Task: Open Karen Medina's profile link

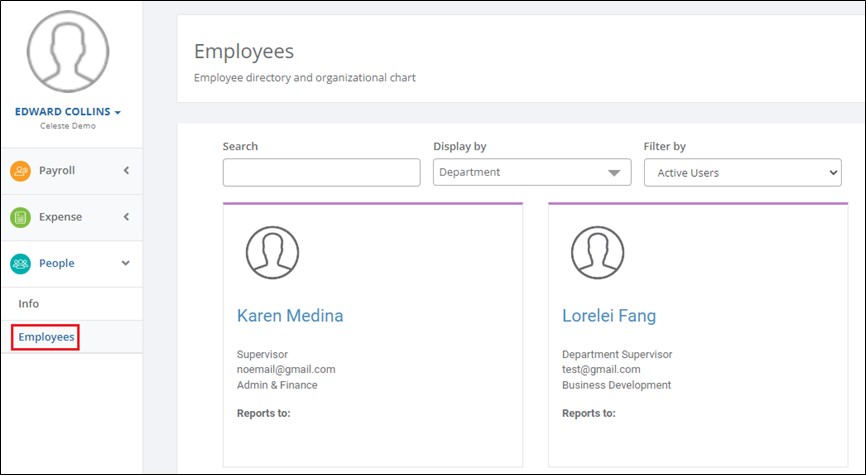Action: click(x=290, y=315)
